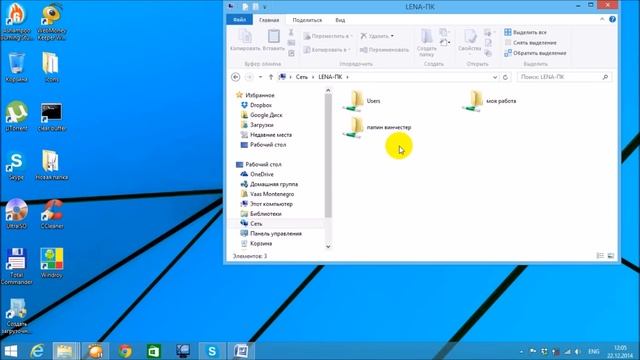Click the Создать папку ribbon icon
Image resolution: width=640 pixels, height=360 pixels.
[427, 42]
